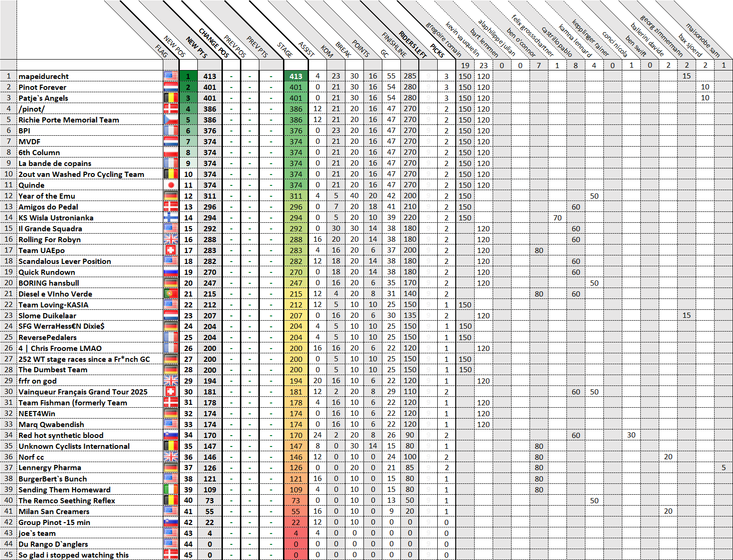Click the NEW PTS value 311 for Year of the Emu
This screenshot has height=560, width=733.
210,196
